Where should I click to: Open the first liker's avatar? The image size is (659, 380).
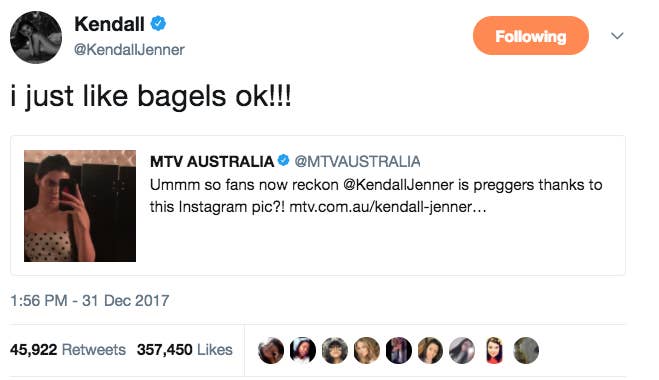[x=271, y=350]
